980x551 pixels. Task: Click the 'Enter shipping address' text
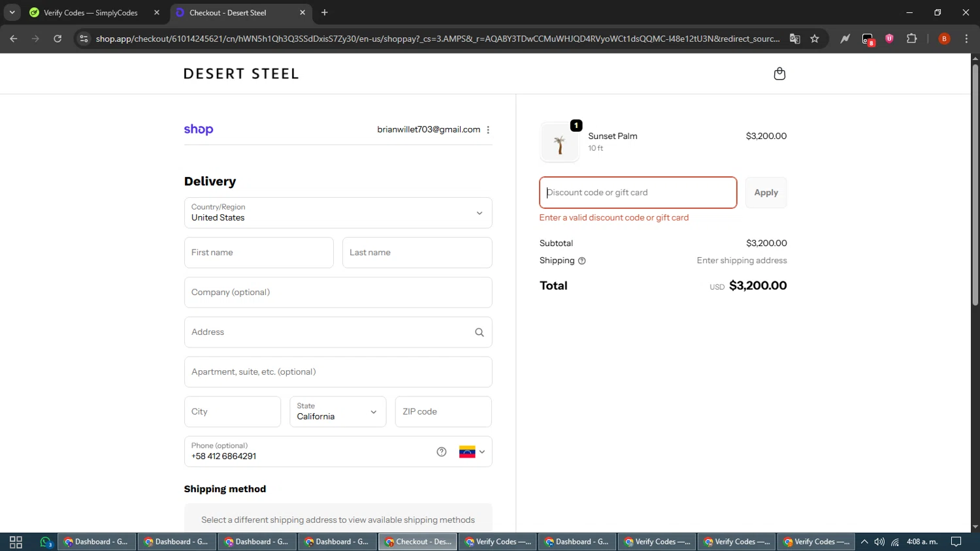point(742,260)
